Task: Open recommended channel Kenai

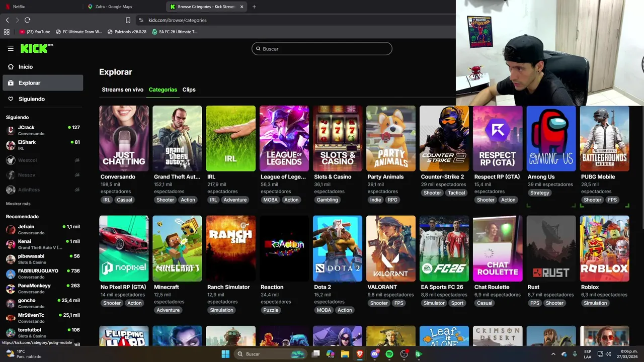Action: point(43,244)
